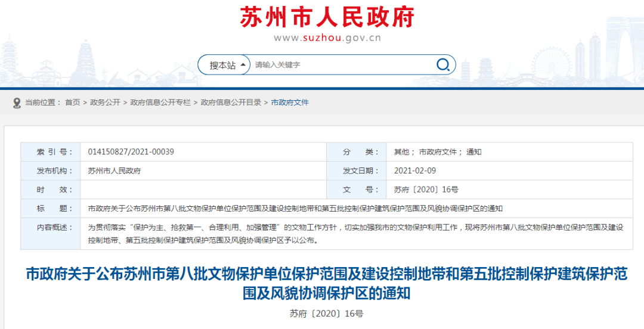
Task: Open 政府信息公开目录 breadcrumb link
Action: click(231, 103)
